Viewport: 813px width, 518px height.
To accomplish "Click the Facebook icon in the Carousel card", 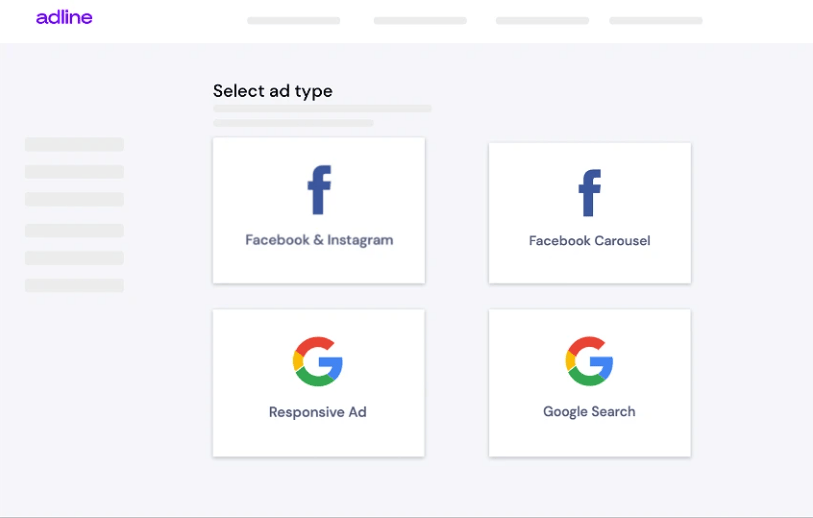I will 590,192.
